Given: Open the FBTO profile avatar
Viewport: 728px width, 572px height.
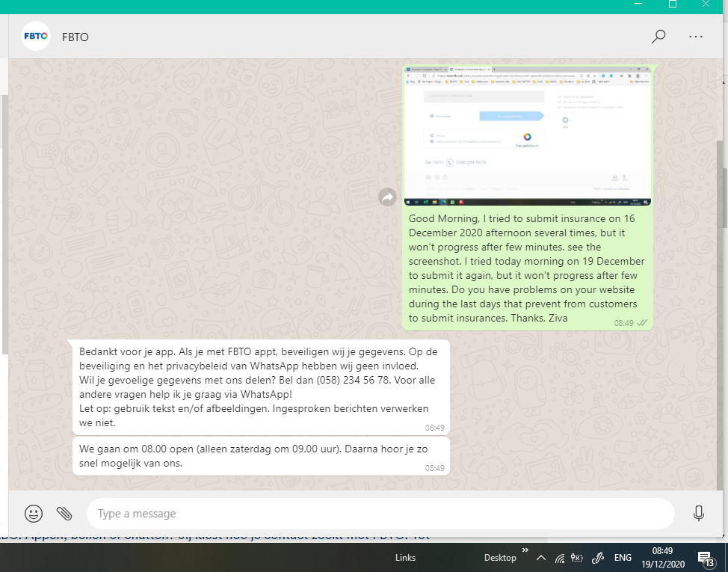Looking at the screenshot, I should coord(35,36).
